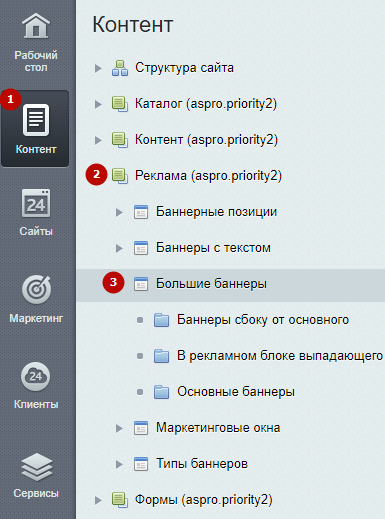Switch to Клиенты menu label
This screenshot has height=519, width=385.
pos(36,404)
